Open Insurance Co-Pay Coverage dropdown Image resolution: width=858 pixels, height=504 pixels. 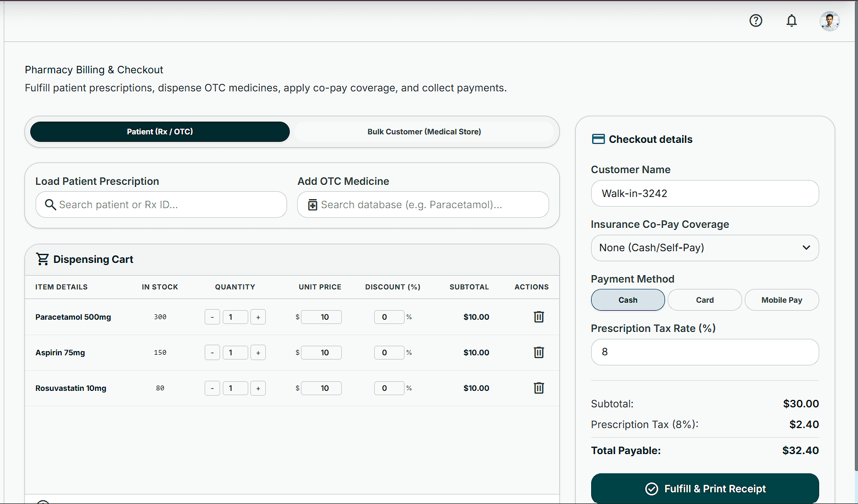pyautogui.click(x=705, y=248)
